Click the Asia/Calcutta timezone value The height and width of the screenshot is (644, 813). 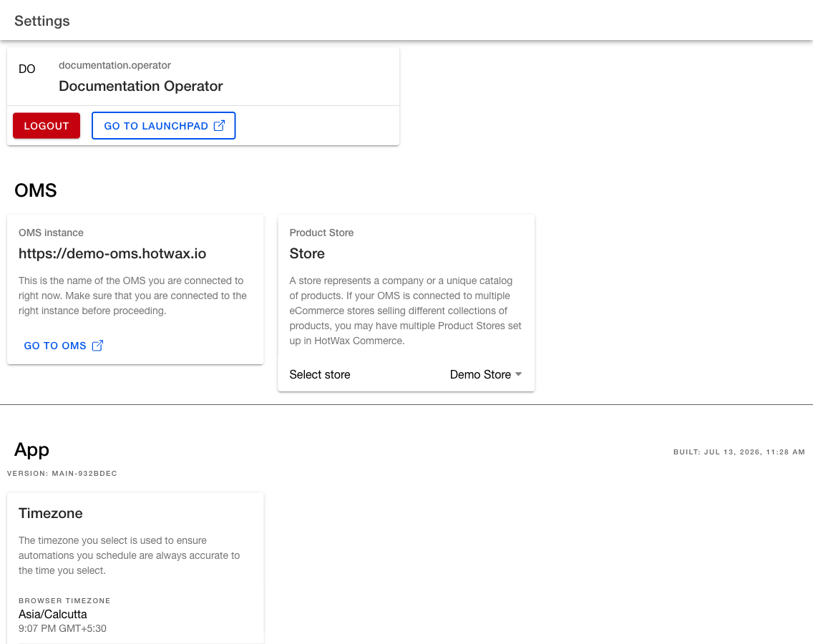[x=53, y=615]
